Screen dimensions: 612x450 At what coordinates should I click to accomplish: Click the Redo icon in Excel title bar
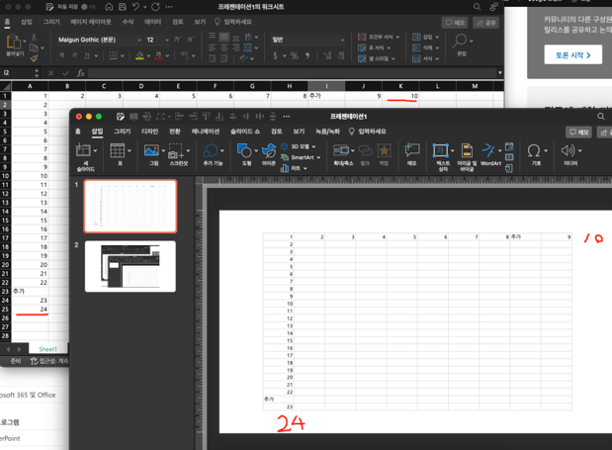(155, 7)
